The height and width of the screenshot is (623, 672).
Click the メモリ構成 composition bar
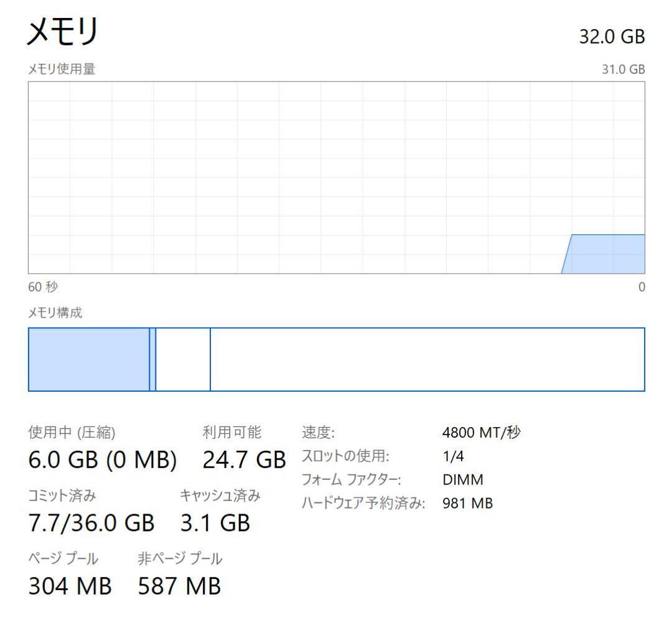(x=336, y=359)
